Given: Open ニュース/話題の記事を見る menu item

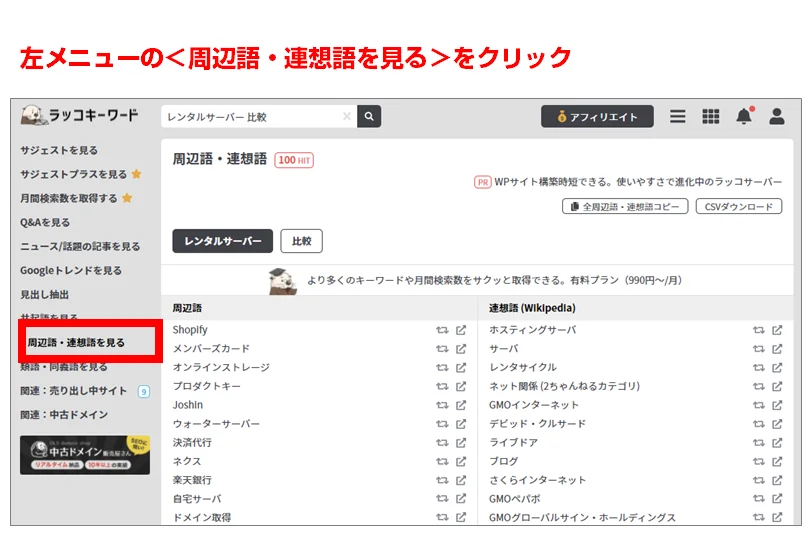Looking at the screenshot, I should (80, 246).
